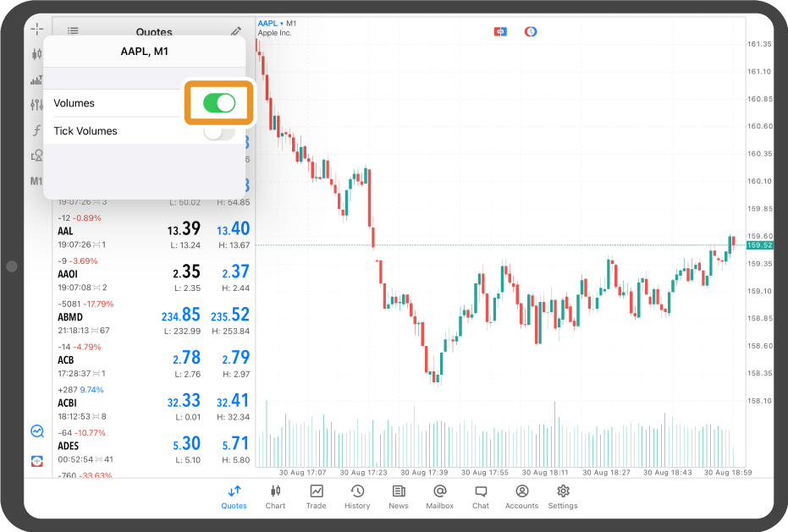Enable the Tick Volumes switch
This screenshot has height=532, width=788.
[x=219, y=133]
